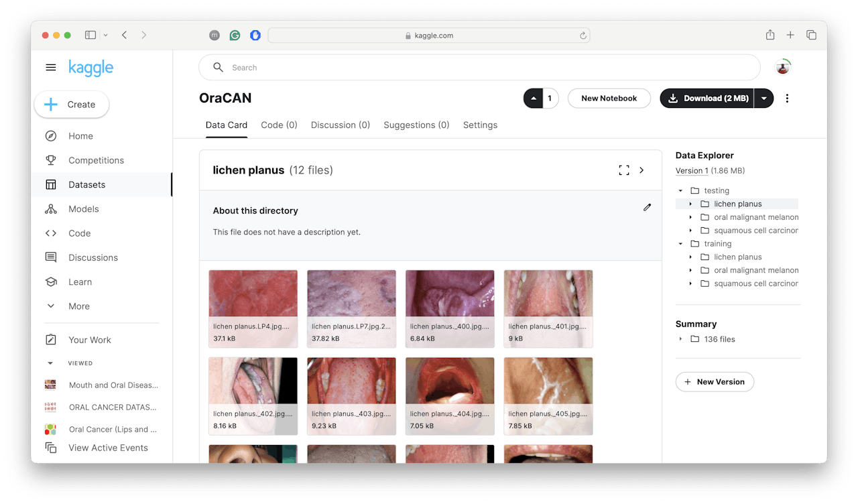Click the New Version button
858x504 pixels.
pyautogui.click(x=715, y=382)
